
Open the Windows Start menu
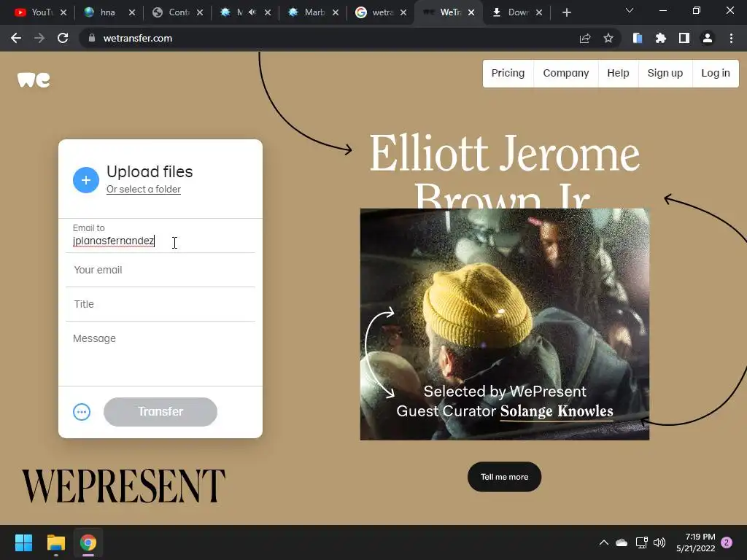23,542
